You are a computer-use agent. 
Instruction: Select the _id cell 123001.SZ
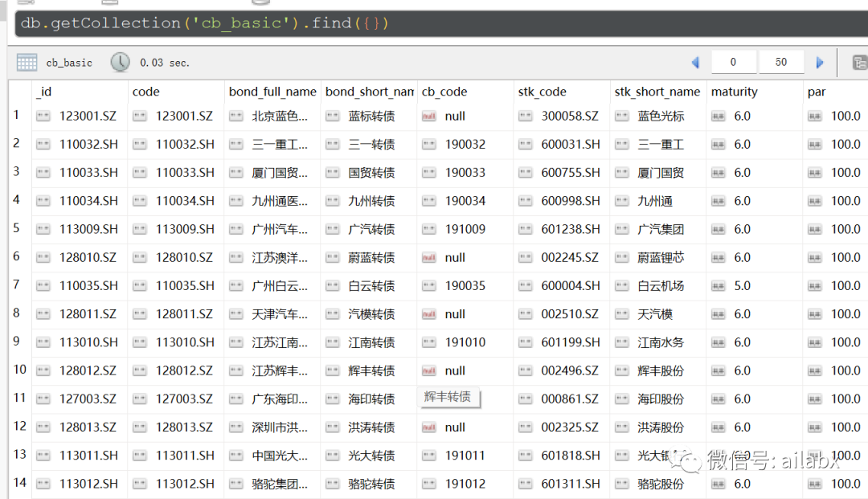[x=88, y=117]
